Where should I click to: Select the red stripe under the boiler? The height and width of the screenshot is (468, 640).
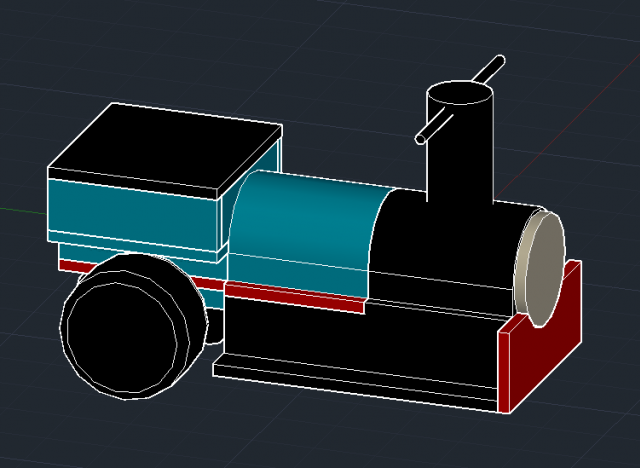[295, 297]
